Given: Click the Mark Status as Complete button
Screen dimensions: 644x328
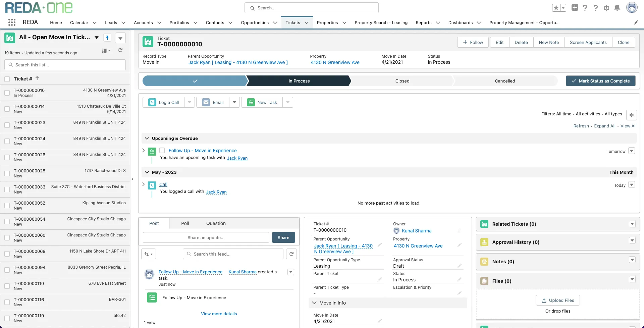Looking at the screenshot, I should pos(600,81).
